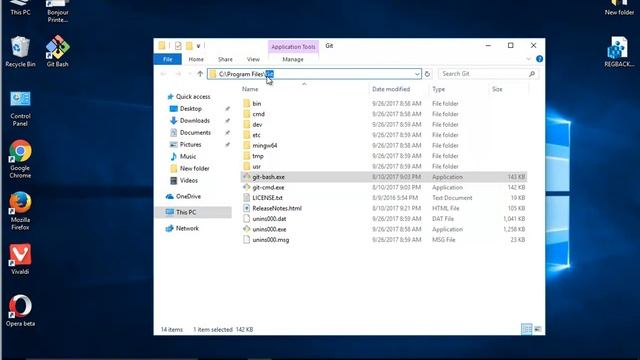Launch Opera beta from the desktop
The width and height of the screenshot is (640, 360).
pos(20,311)
